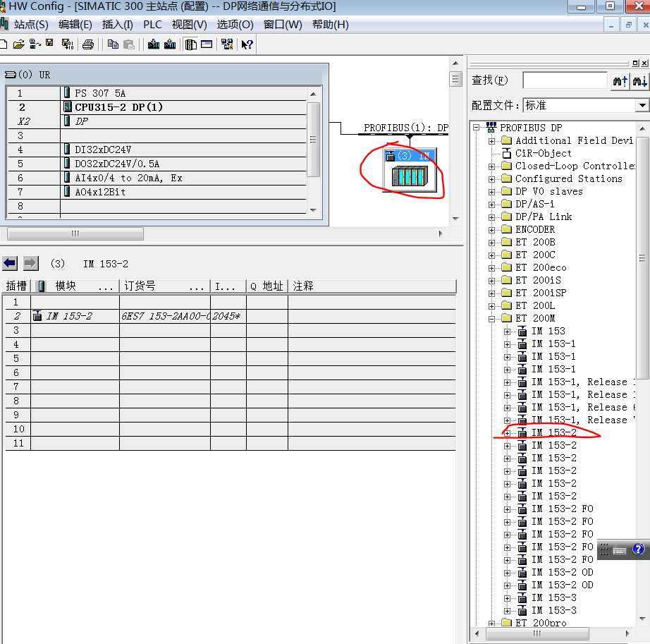Click the Upload from module icon
This screenshot has width=650, height=644.
[x=170, y=44]
